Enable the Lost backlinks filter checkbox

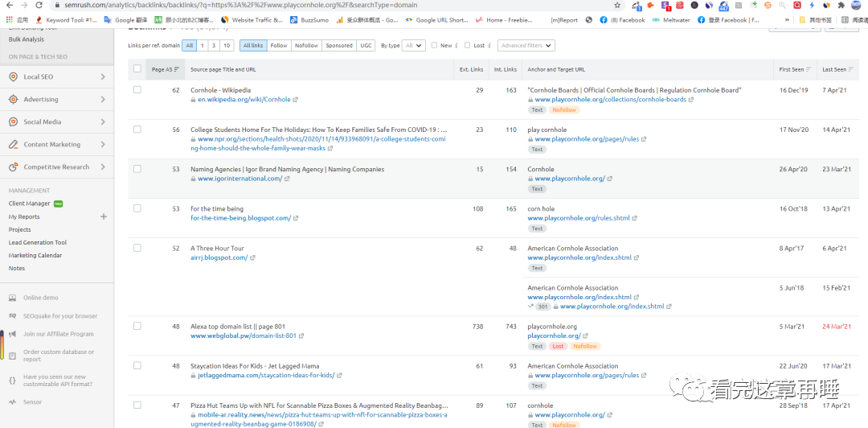[467, 46]
